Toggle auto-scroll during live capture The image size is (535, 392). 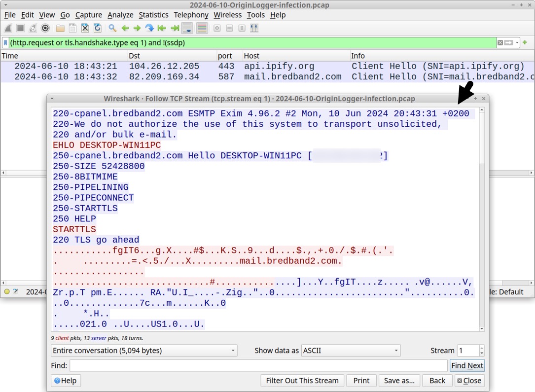[x=187, y=28]
